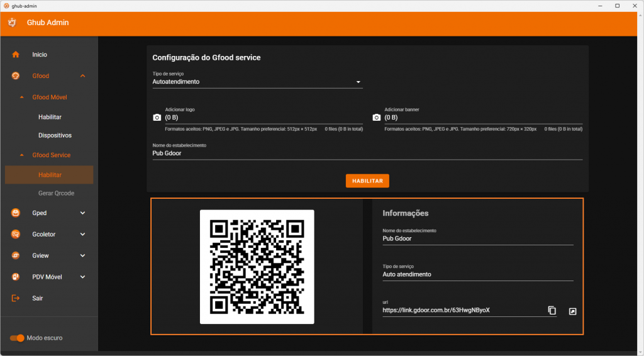Click the Nome do estabelecimento field in Informações

tap(478, 238)
